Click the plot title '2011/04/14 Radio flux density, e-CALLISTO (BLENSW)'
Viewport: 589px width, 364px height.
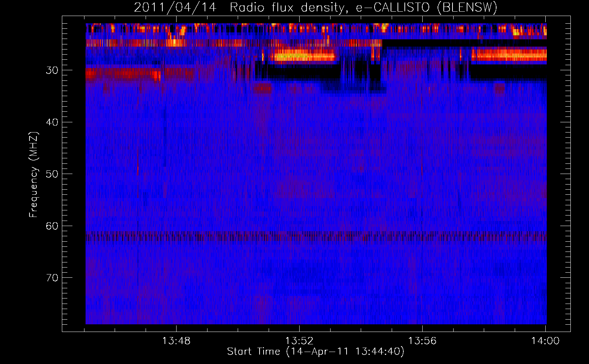pos(316,8)
